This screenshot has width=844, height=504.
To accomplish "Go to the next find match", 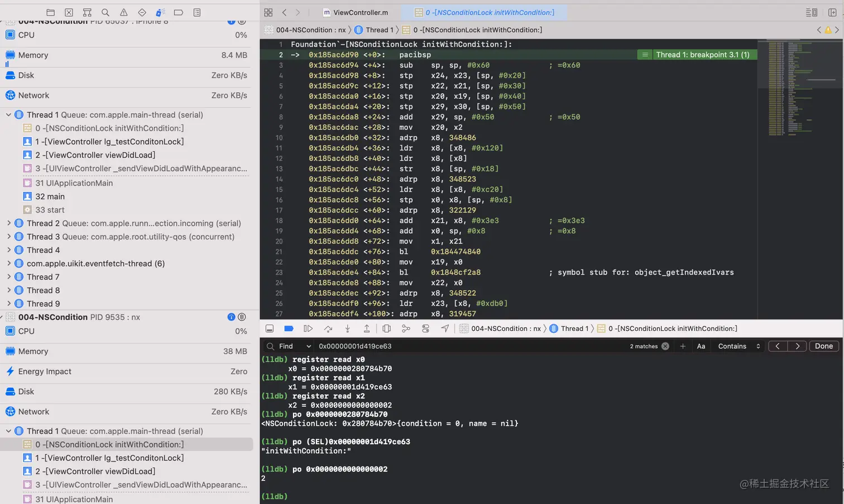I will click(797, 346).
